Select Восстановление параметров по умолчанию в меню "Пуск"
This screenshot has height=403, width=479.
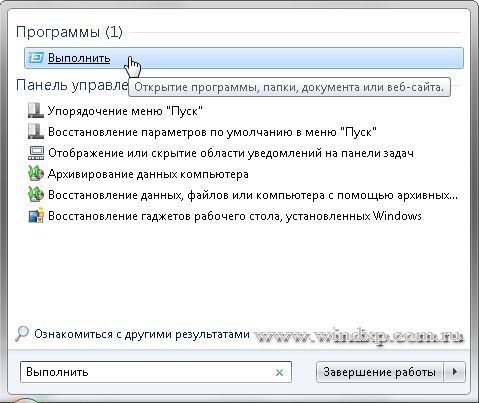coord(212,132)
